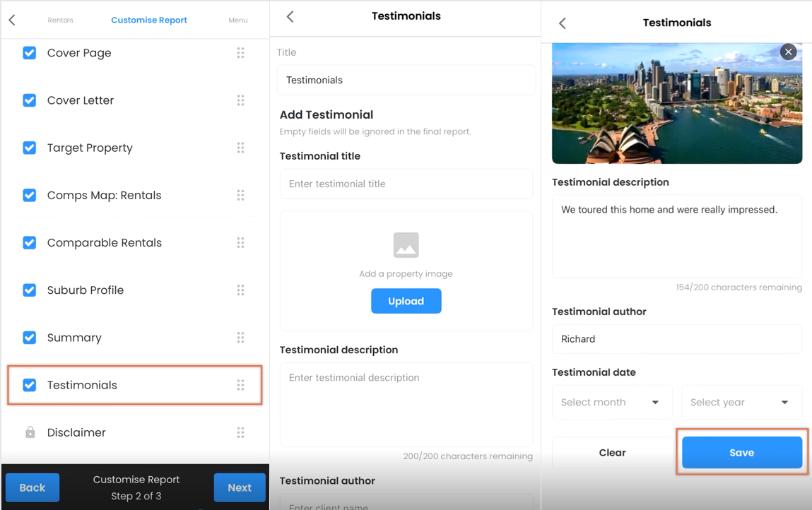Select the Customise Report tab
812x510 pixels.
[149, 20]
